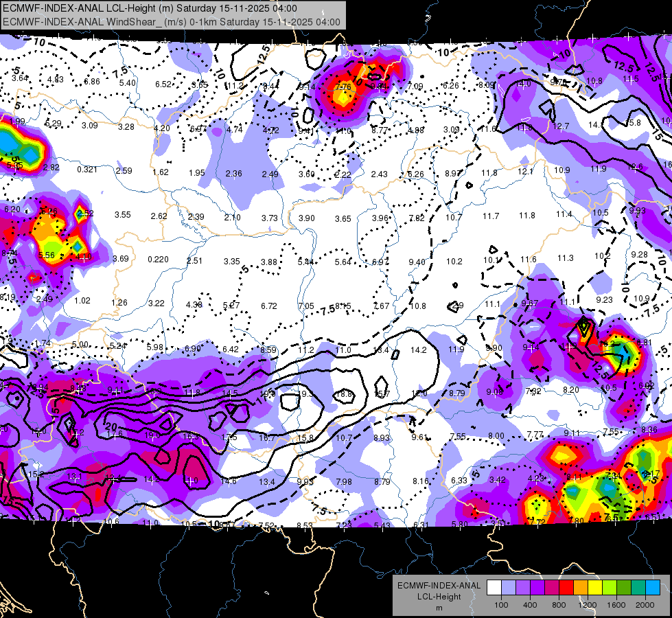
Task: Click the legend label 1600
Action: (x=616, y=605)
